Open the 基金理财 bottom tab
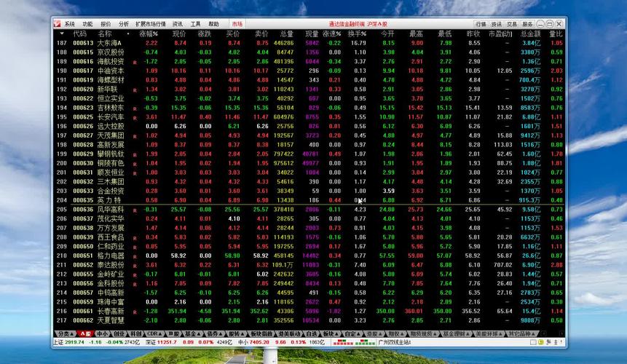 tap(456, 333)
